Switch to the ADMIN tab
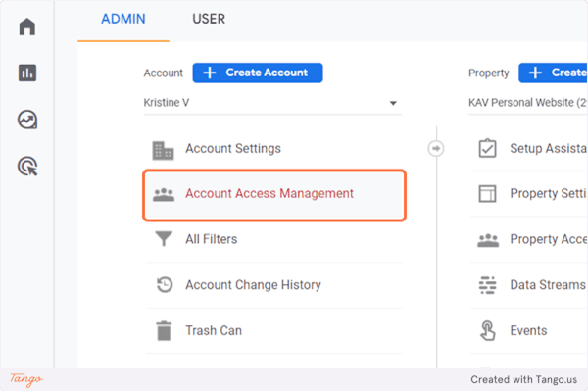588x391 pixels. pos(123,19)
